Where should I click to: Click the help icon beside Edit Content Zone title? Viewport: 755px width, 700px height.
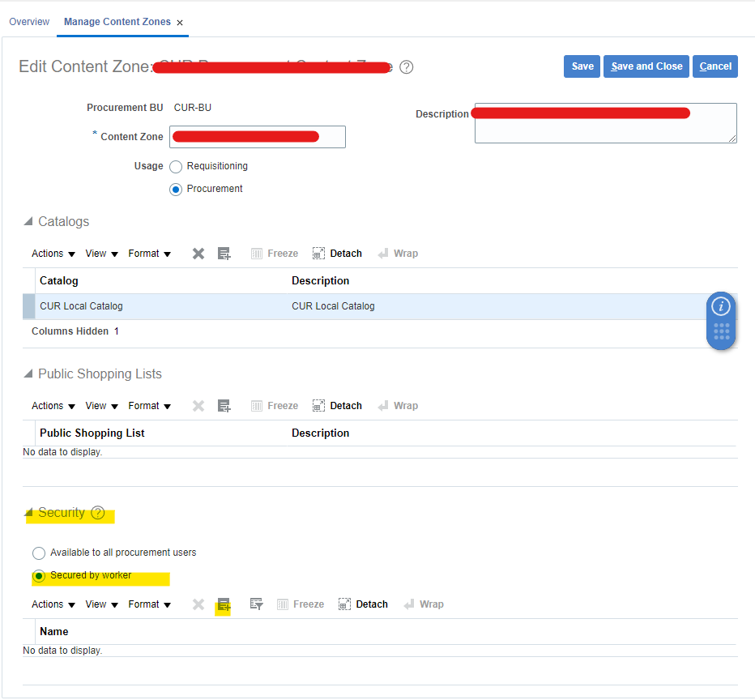point(406,68)
